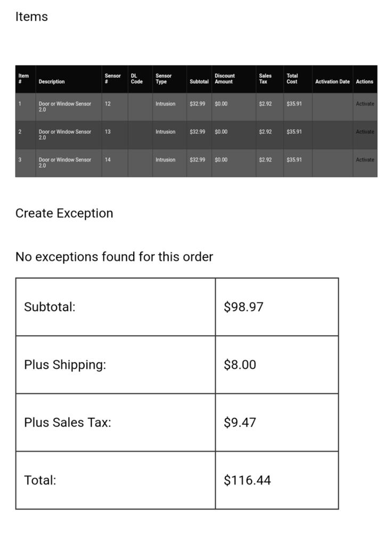Click the Subtotal column header in table
392x533 pixels.
[x=199, y=82]
